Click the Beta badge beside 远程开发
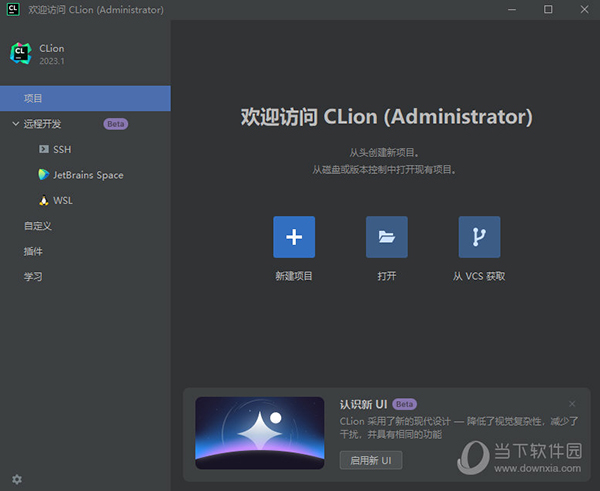The width and height of the screenshot is (600, 491). 116,124
